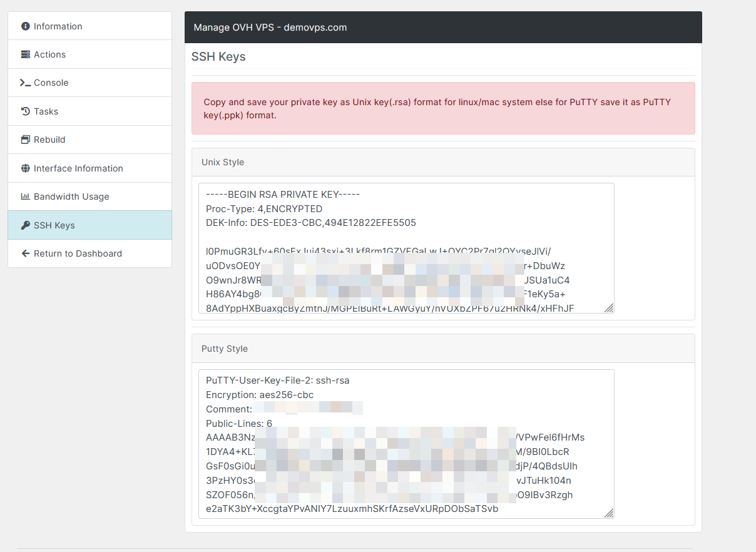Click the 'SSH Keys' page heading
The height and width of the screenshot is (552, 756).
coord(218,57)
